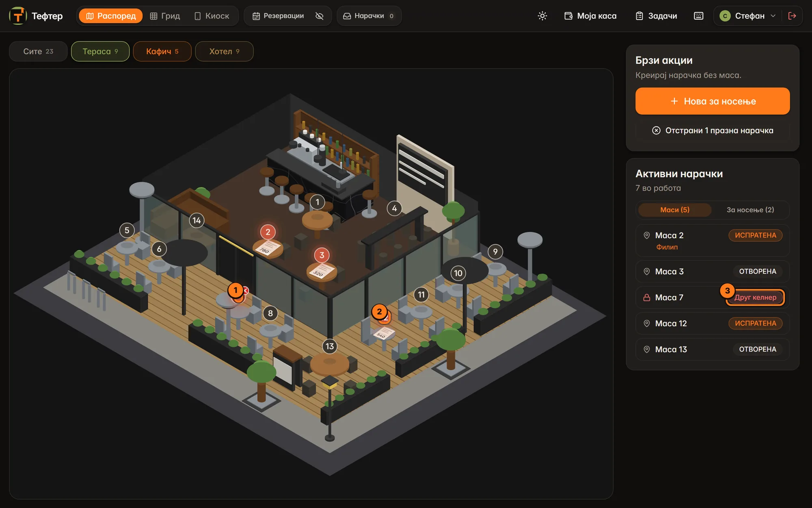Open Маса 2 order row

click(713, 241)
